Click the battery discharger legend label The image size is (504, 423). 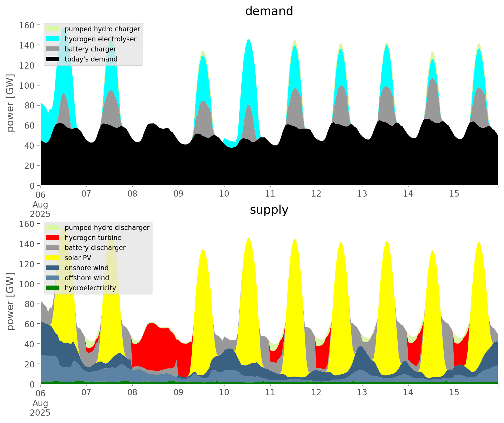tap(95, 248)
